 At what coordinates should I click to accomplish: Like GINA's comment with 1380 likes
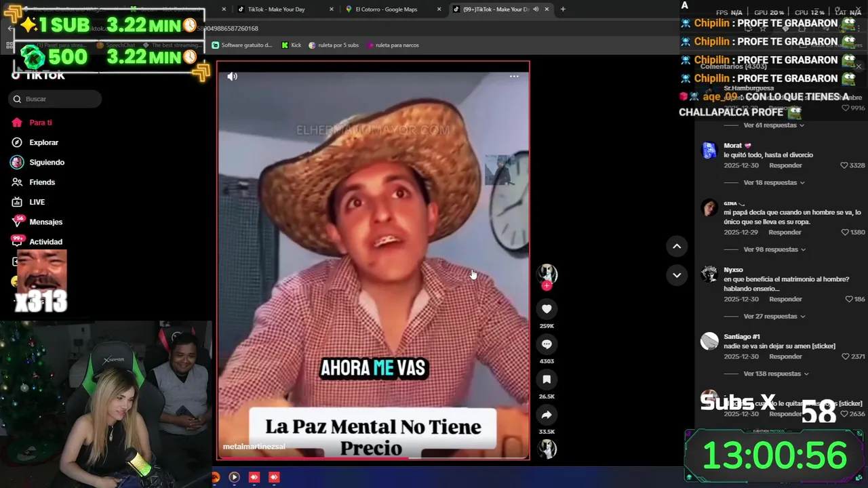click(845, 232)
